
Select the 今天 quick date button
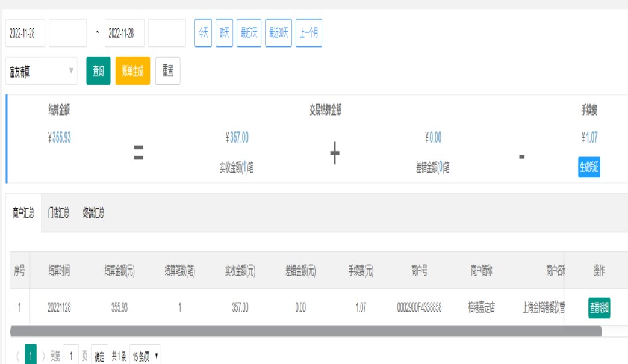point(203,33)
